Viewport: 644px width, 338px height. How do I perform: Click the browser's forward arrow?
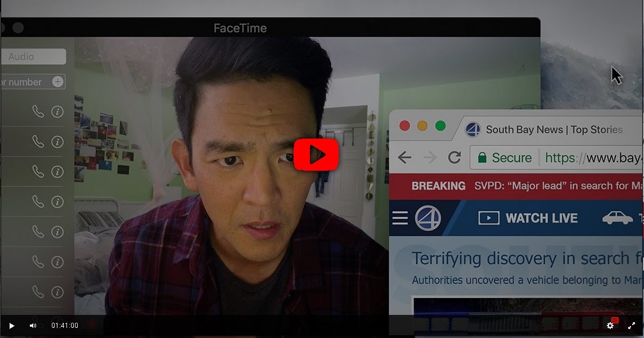[x=430, y=157]
